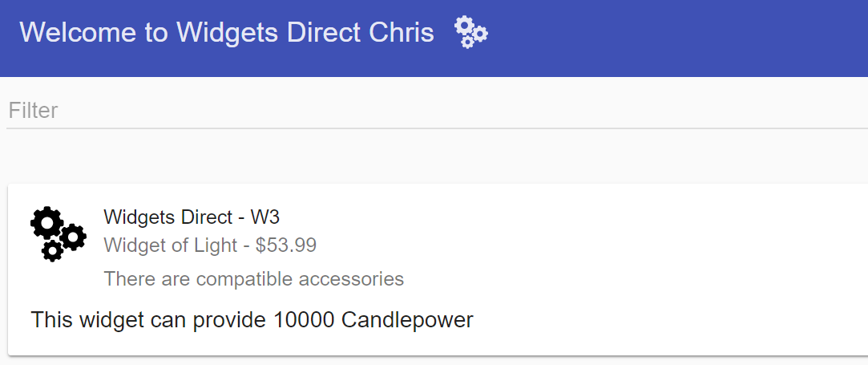
Task: Click the black gears icon on the widget card
Action: (59, 233)
